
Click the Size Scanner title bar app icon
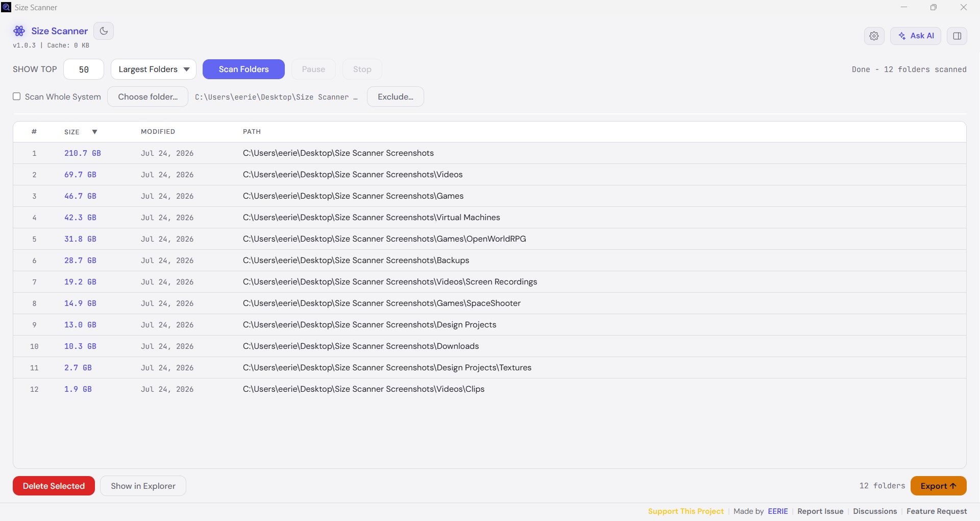[x=6, y=7]
